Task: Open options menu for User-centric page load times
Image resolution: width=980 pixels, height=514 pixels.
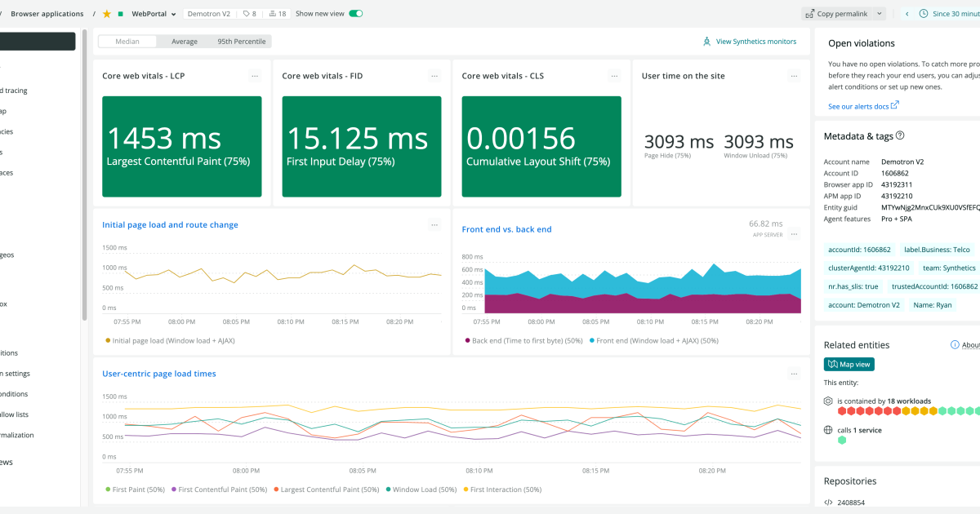Action: pos(794,374)
